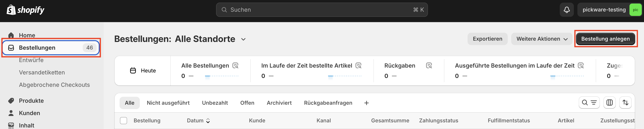The width and height of the screenshot is (644, 129).
Task: Click the Exportieren button
Action: pos(487,39)
